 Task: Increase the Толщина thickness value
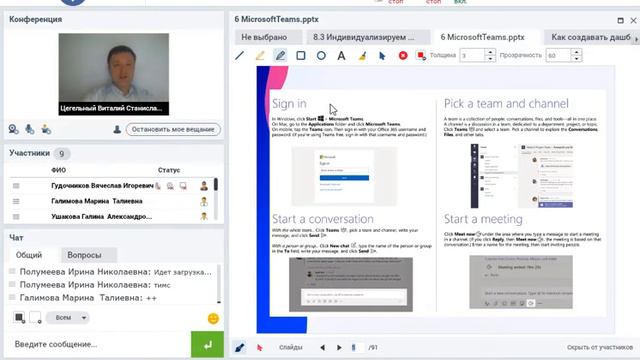[x=490, y=52]
